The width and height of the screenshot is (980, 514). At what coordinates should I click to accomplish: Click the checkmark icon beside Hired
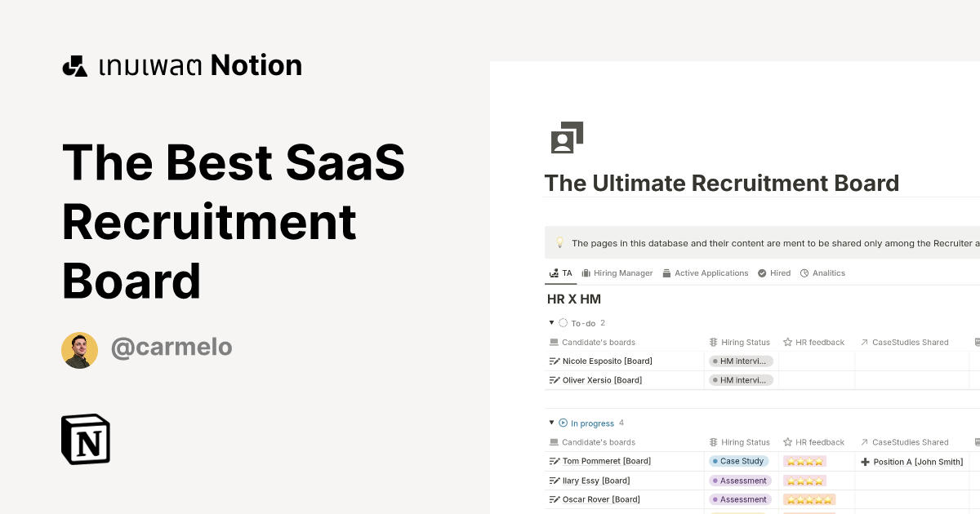pos(761,273)
